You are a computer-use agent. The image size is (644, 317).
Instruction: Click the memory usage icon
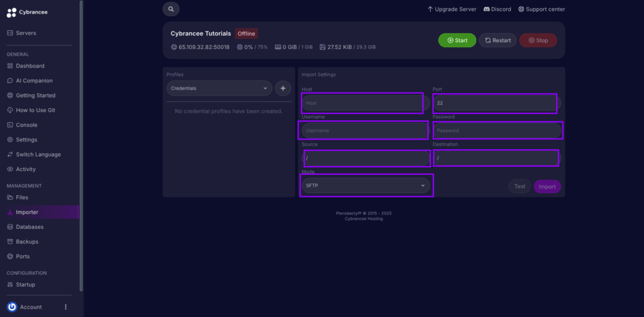pyautogui.click(x=277, y=47)
